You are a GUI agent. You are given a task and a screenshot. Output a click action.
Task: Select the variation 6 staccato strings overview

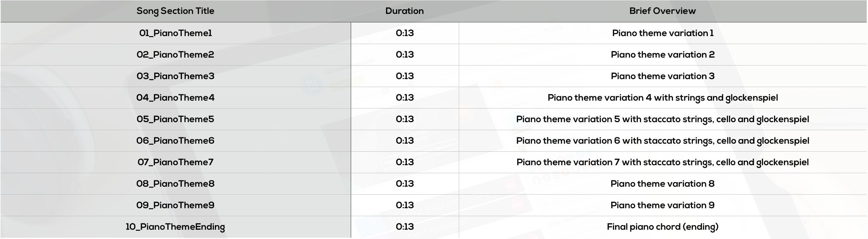[663, 141]
